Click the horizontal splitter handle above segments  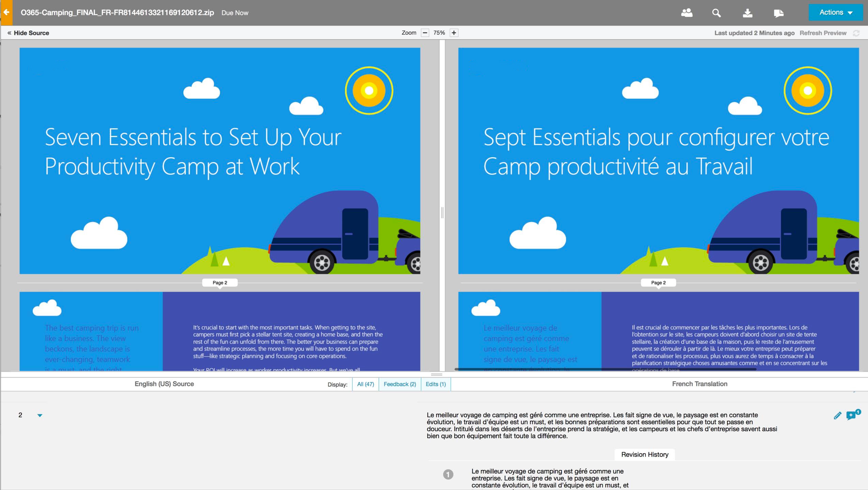coord(436,374)
